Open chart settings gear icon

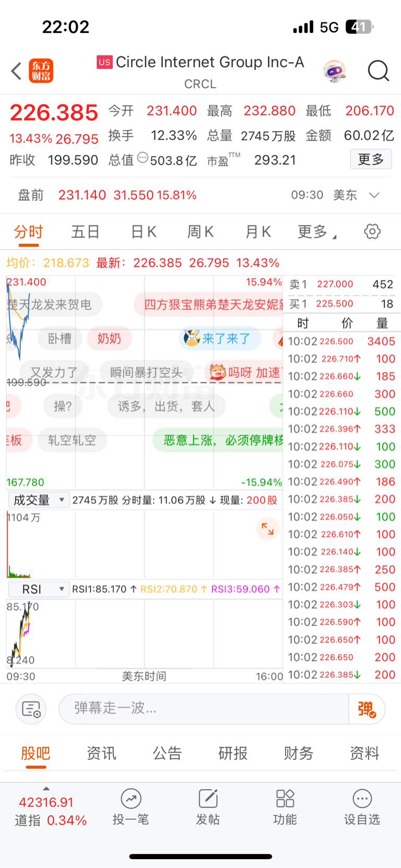372,231
